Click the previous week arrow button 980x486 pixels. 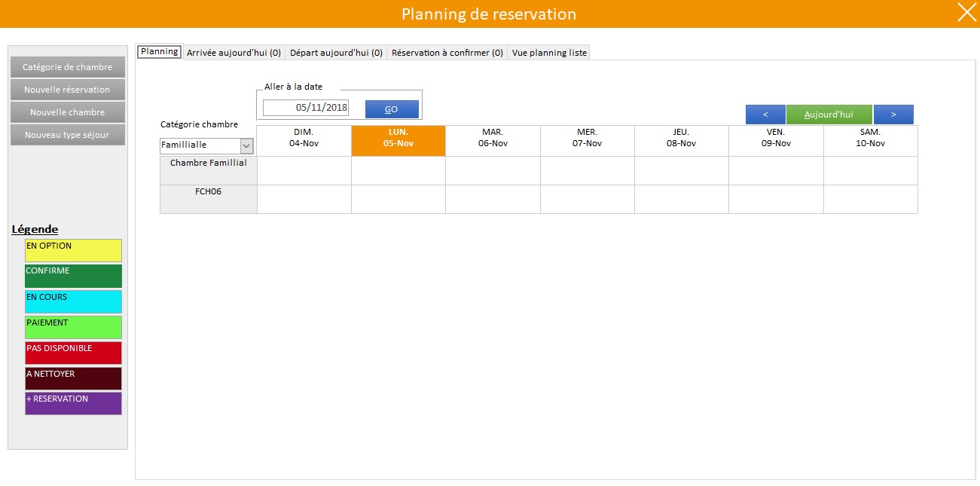coord(765,115)
